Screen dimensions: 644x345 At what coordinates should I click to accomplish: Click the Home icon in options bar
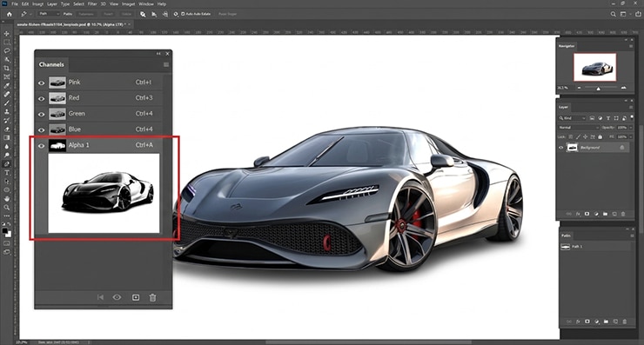coord(9,14)
